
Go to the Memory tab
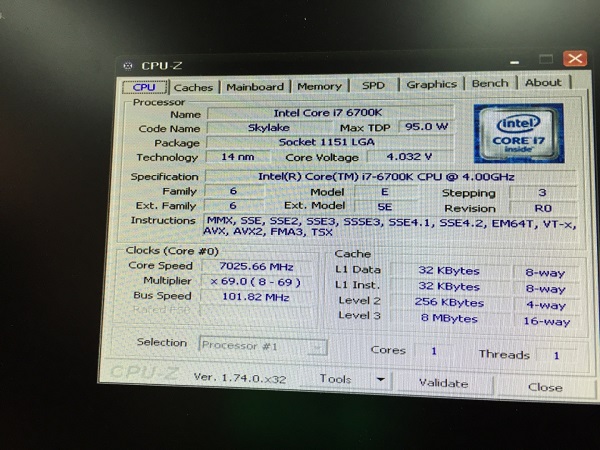tap(319, 86)
